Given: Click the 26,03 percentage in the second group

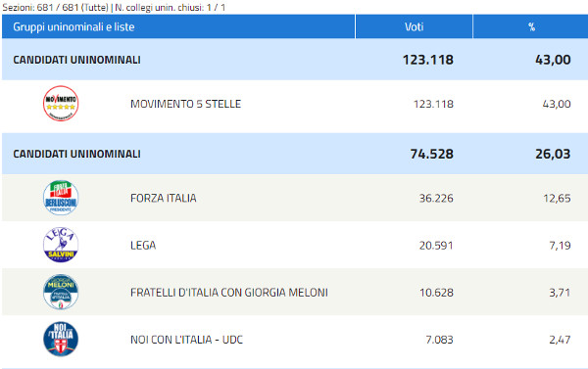Looking at the screenshot, I should coord(553,154).
